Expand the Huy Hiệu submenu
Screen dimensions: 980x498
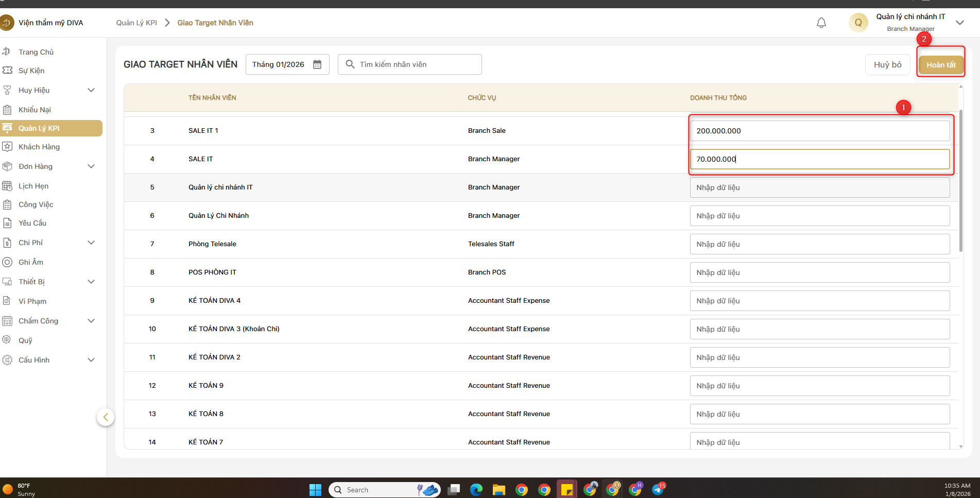click(x=91, y=90)
